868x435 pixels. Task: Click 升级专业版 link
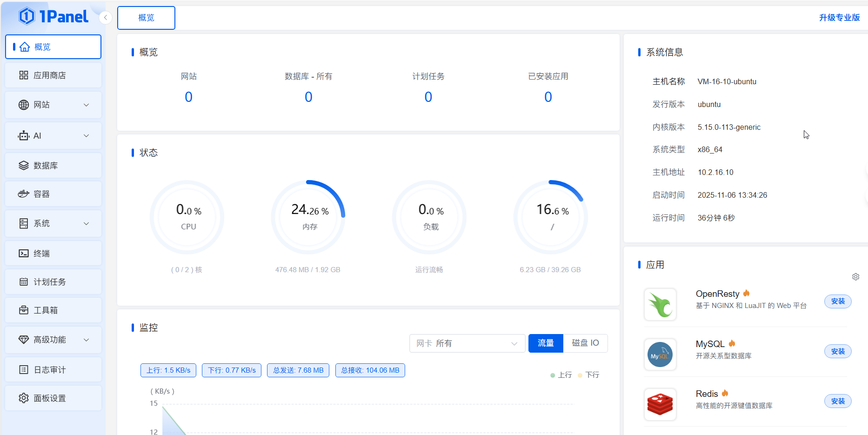pyautogui.click(x=839, y=18)
